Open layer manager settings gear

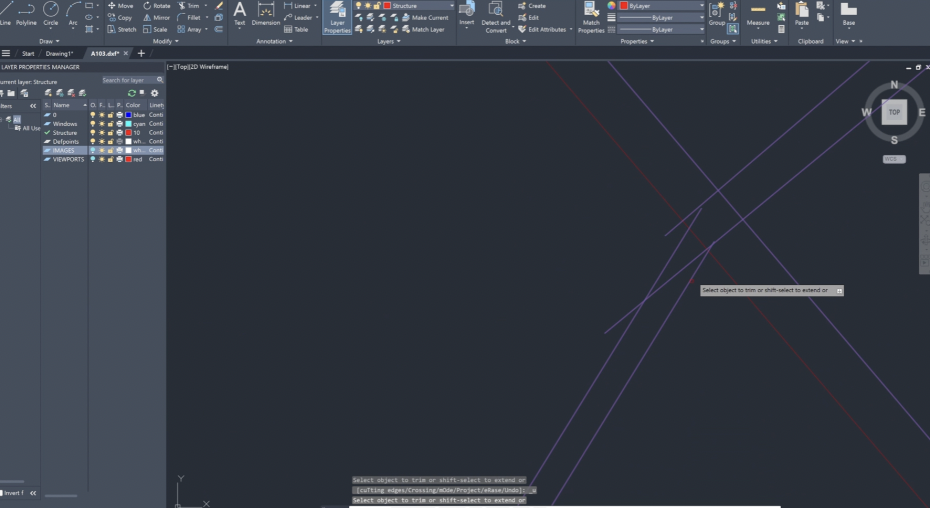155,93
